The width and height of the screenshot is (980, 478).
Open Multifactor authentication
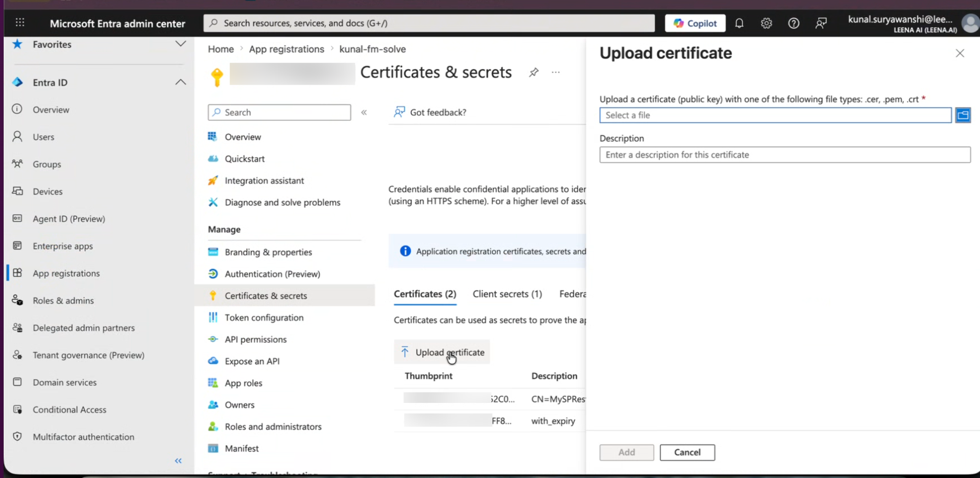83,436
